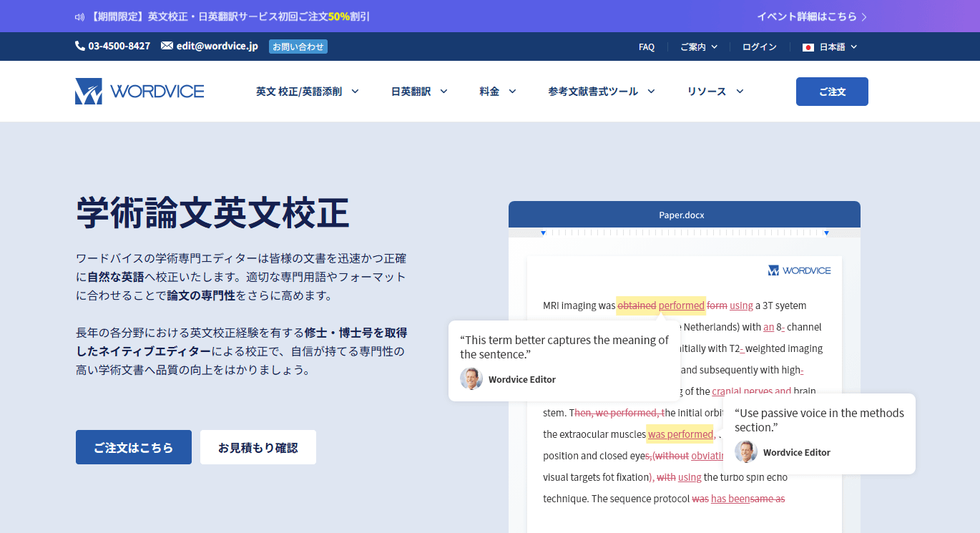Image resolution: width=980 pixels, height=533 pixels.
Task: Open the 日本語 language dropdown
Action: (x=830, y=47)
